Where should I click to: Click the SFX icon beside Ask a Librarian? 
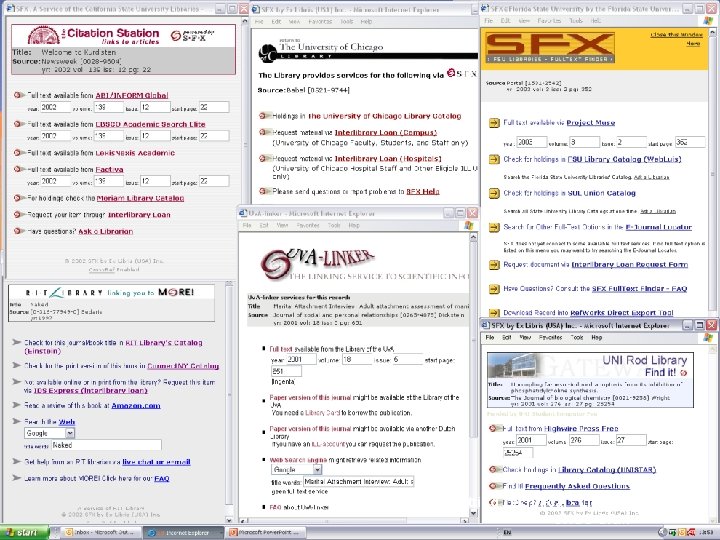point(19,231)
